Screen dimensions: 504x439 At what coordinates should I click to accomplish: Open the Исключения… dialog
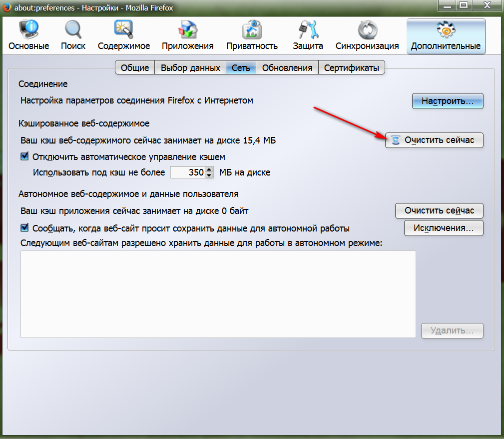click(444, 228)
